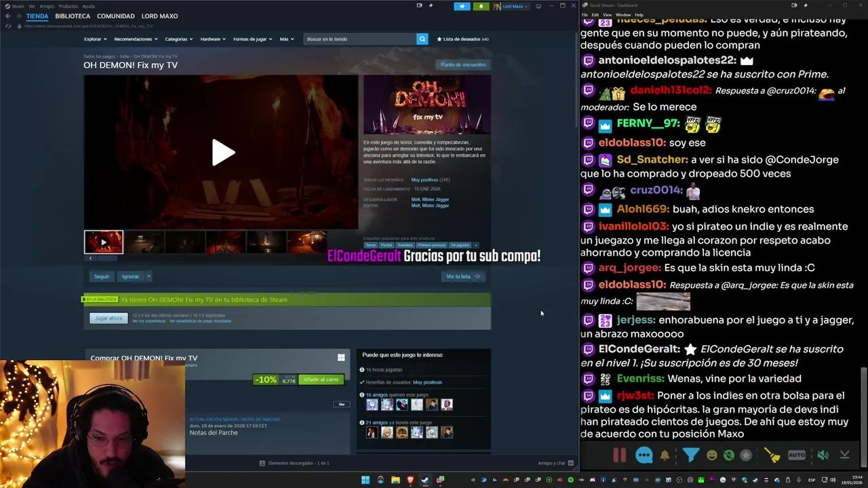
Task: Click the media strip left scroll arrow
Action: pos(90,258)
